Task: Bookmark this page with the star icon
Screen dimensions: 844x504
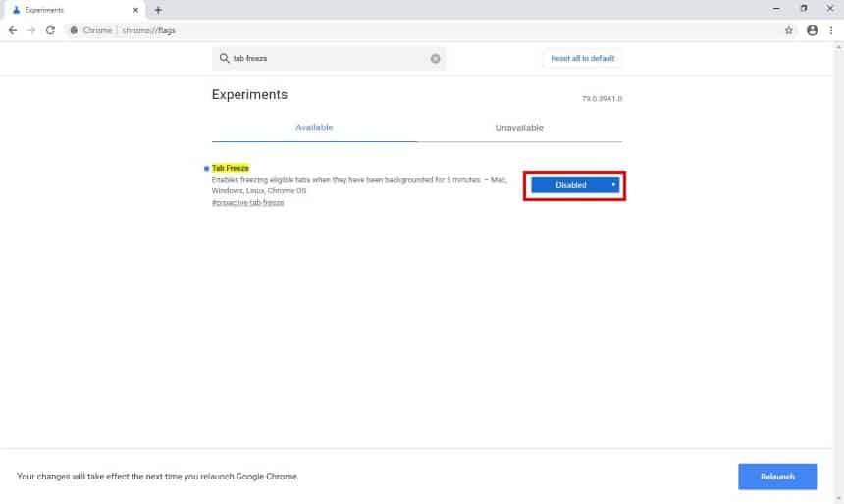Action: (x=789, y=30)
